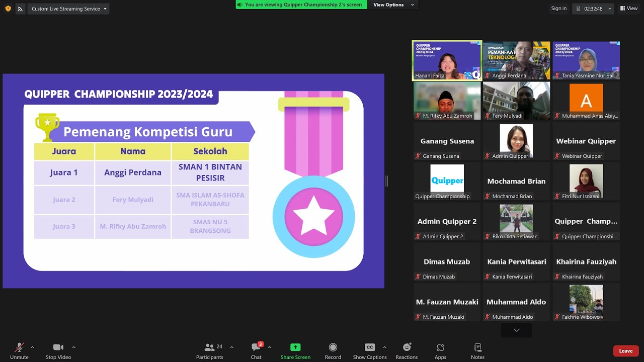Select the Muhammad Aldo participant tile
The height and width of the screenshot is (362, 644).
pyautogui.click(x=516, y=302)
